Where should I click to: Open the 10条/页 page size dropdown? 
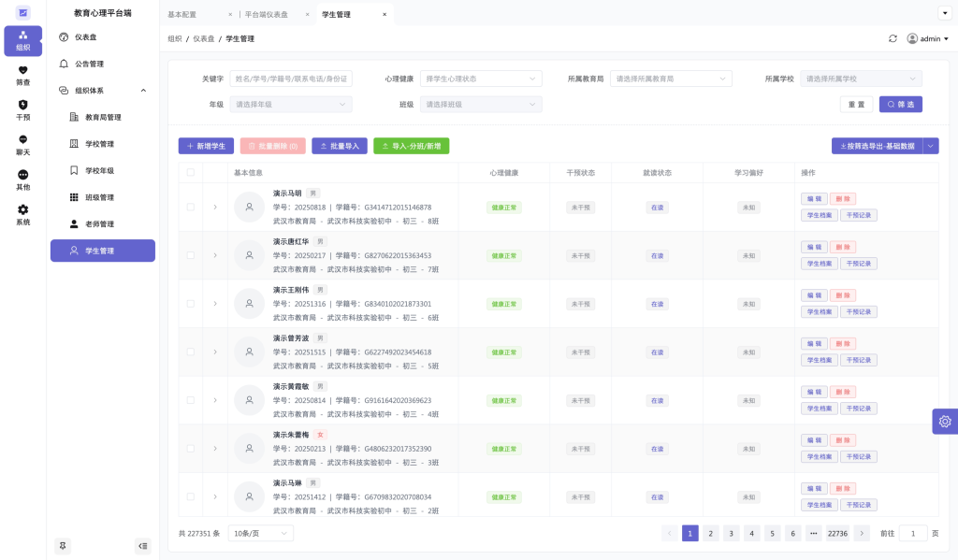pos(260,533)
